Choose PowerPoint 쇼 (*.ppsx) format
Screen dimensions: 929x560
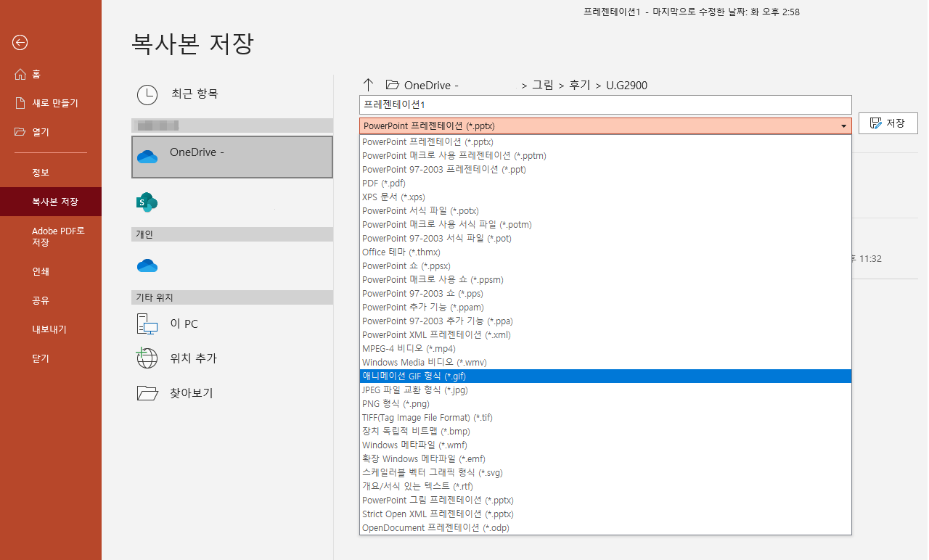pos(605,266)
